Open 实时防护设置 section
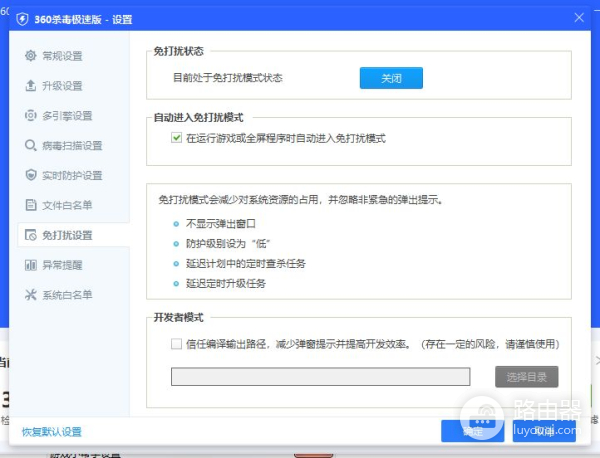This screenshot has height=458, width=600. [73, 175]
